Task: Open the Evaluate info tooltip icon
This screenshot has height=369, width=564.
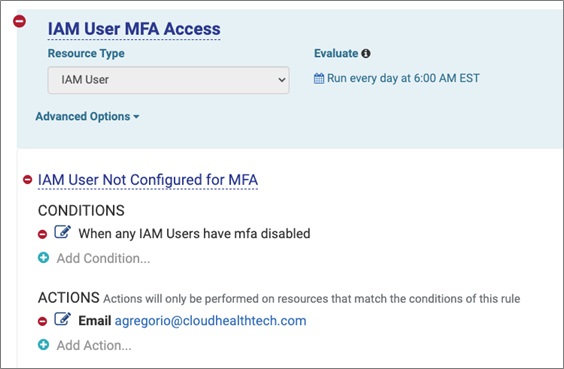Action: coord(366,54)
